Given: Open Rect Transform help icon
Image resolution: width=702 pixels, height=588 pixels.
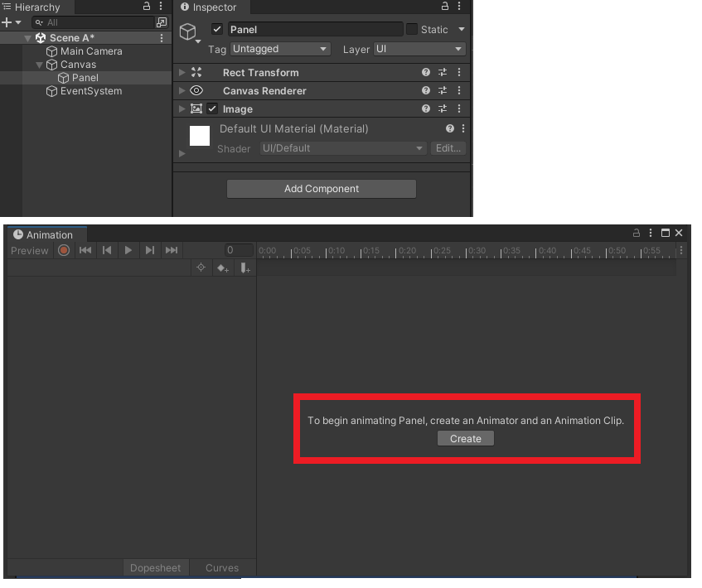Looking at the screenshot, I should (426, 72).
